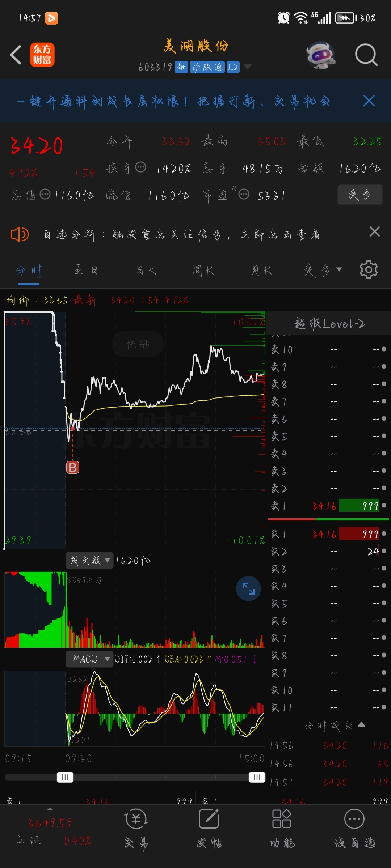
Task: Open the robot assistant avatar
Action: [320, 55]
